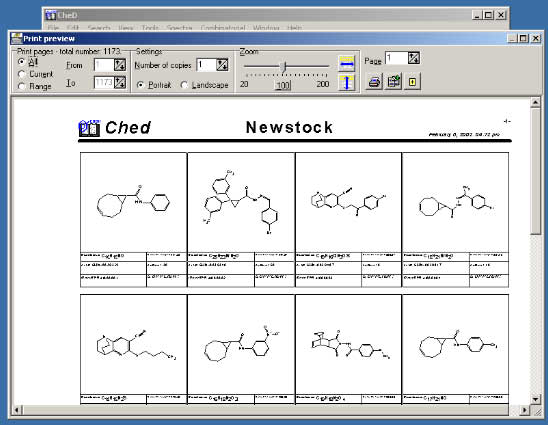Click the ChemD window title bar icon
This screenshot has height=425, width=548.
51,15
